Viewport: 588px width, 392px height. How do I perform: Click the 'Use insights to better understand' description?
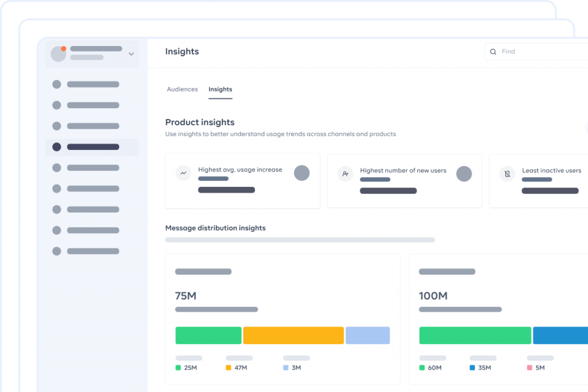[280, 134]
